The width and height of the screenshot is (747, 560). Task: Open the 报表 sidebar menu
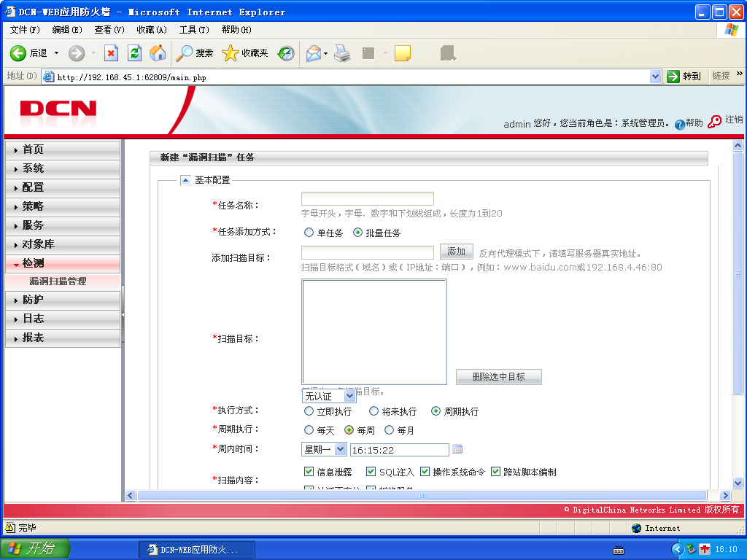pyautogui.click(x=63, y=338)
